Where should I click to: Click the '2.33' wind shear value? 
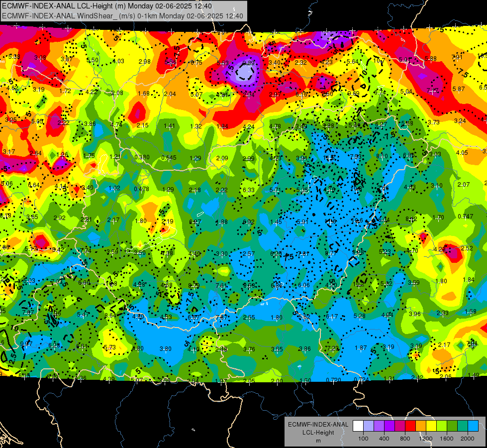pos(443,313)
